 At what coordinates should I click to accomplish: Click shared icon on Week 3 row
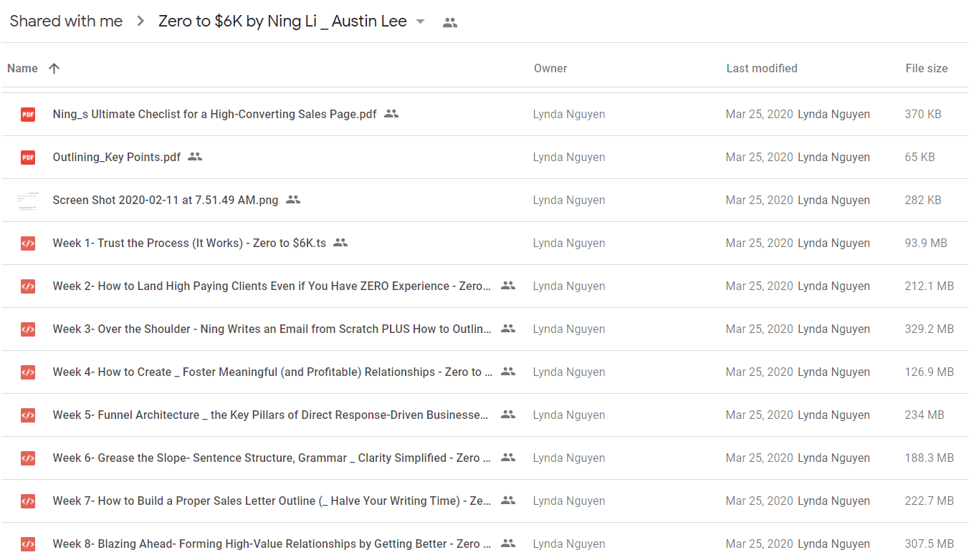pyautogui.click(x=508, y=328)
